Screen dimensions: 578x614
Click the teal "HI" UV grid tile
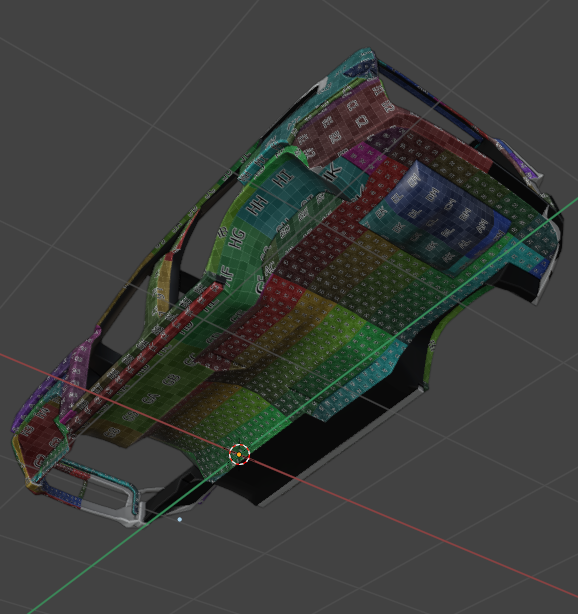click(284, 179)
